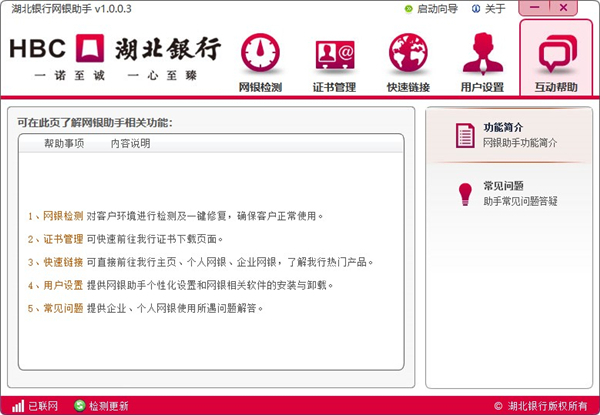Click the 功能简介 document icon
Image resolution: width=600 pixels, height=415 pixels.
click(x=465, y=135)
